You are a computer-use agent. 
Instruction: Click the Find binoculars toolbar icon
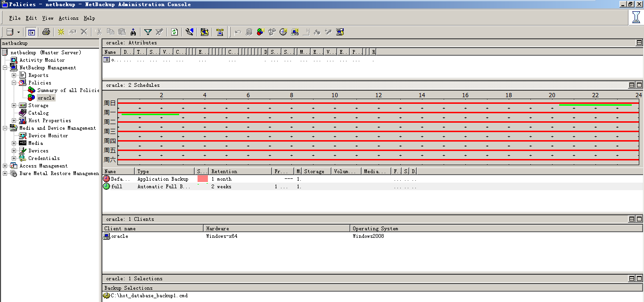[x=133, y=32]
